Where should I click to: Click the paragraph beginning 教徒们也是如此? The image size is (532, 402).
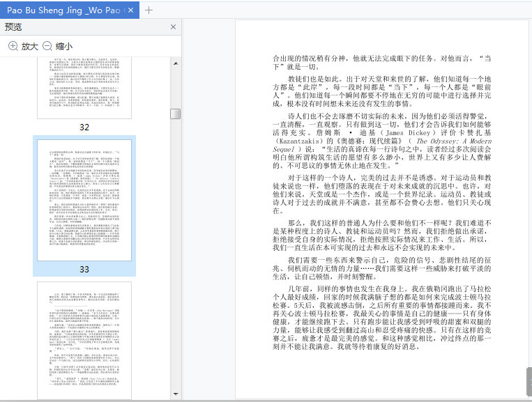coord(381,91)
